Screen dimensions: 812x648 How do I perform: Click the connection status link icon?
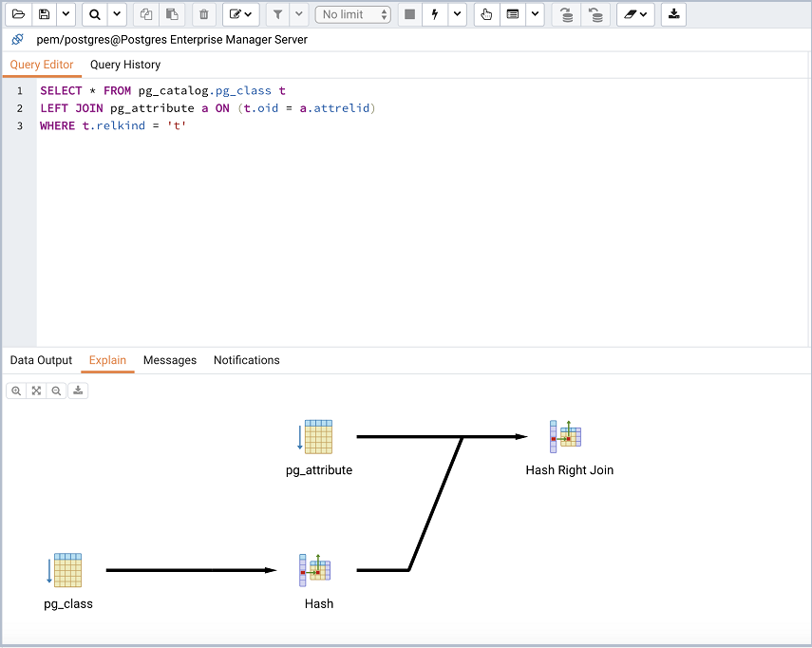pos(18,39)
